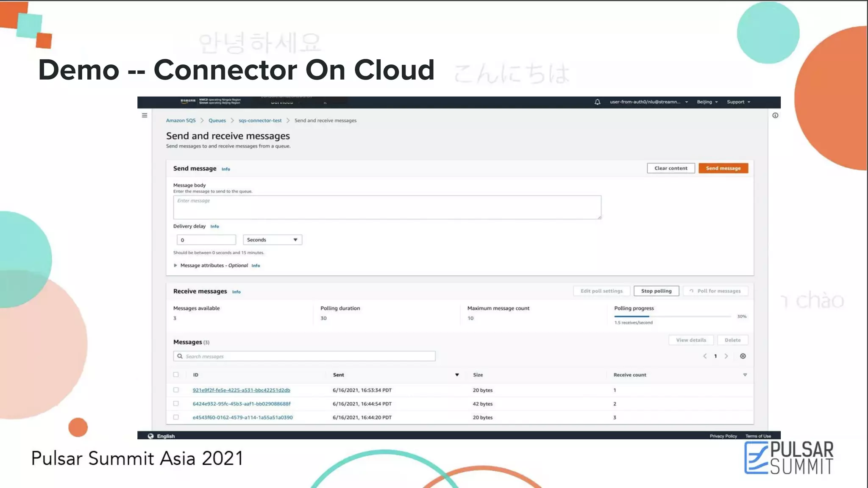
Task: Open the Seconds delay unit dropdown
Action: coord(272,240)
